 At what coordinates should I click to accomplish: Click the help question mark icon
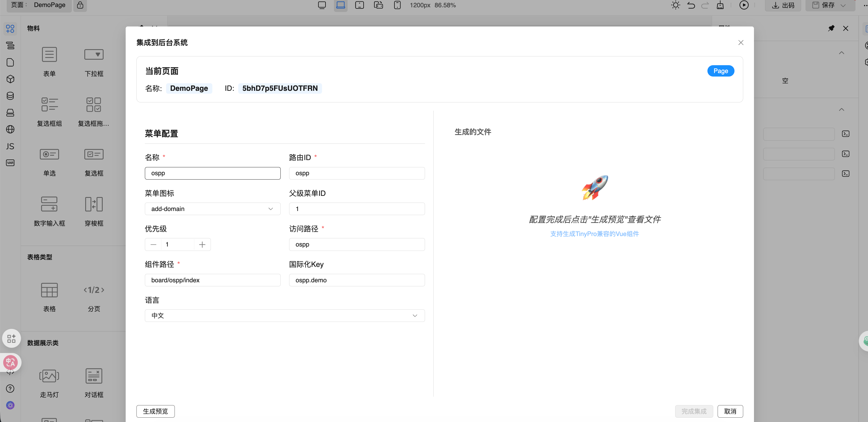(10, 389)
